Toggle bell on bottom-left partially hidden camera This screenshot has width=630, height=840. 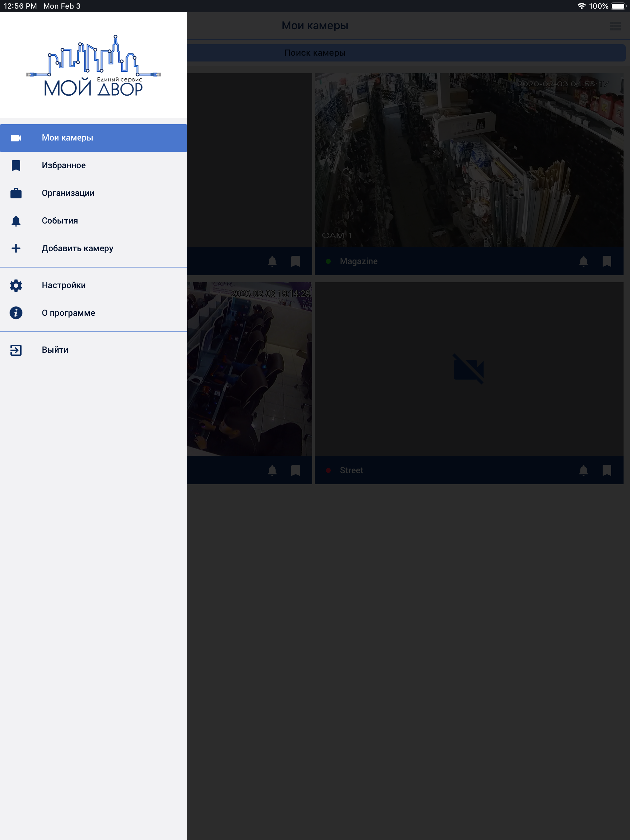pyautogui.click(x=272, y=470)
